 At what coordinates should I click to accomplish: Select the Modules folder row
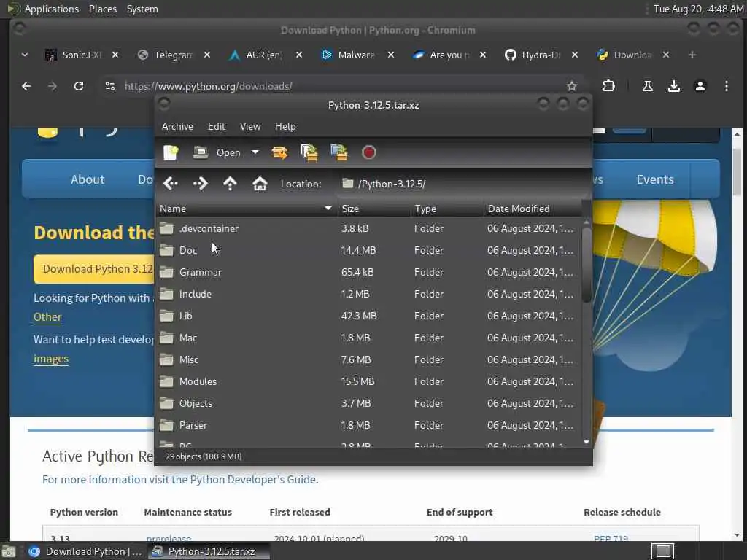coord(368,382)
